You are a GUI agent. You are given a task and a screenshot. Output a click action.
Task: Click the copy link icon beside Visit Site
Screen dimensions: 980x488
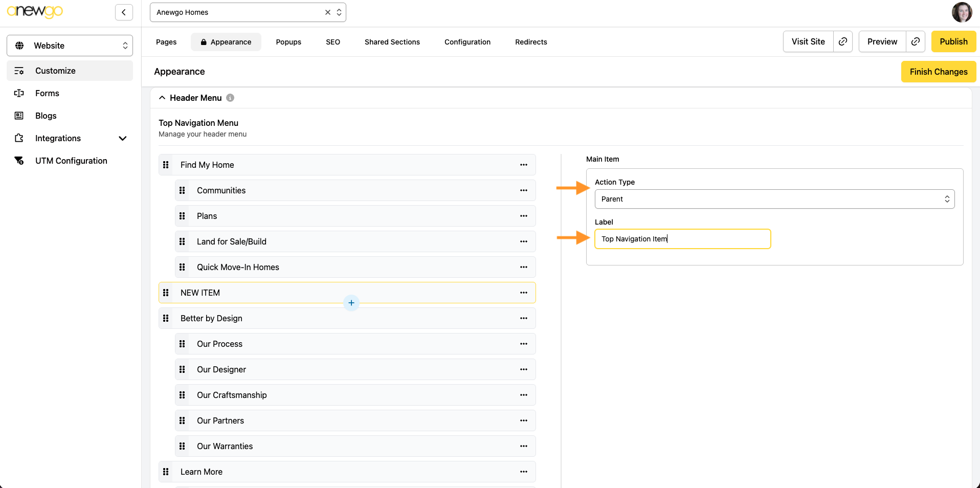click(842, 41)
